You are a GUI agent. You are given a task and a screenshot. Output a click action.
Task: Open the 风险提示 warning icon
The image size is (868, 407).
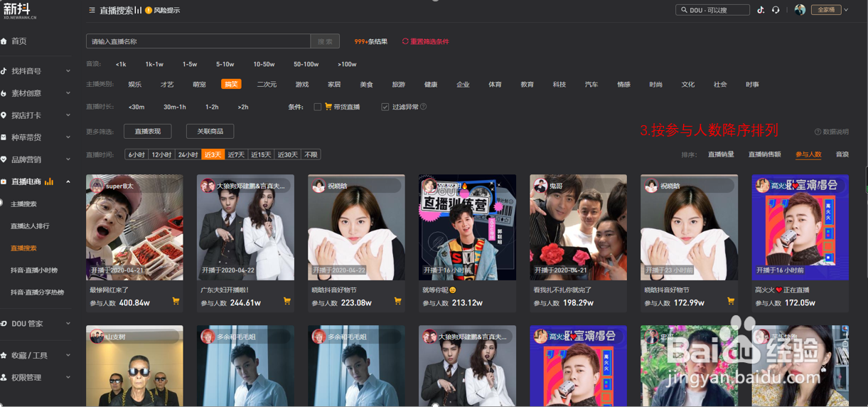pos(149,11)
